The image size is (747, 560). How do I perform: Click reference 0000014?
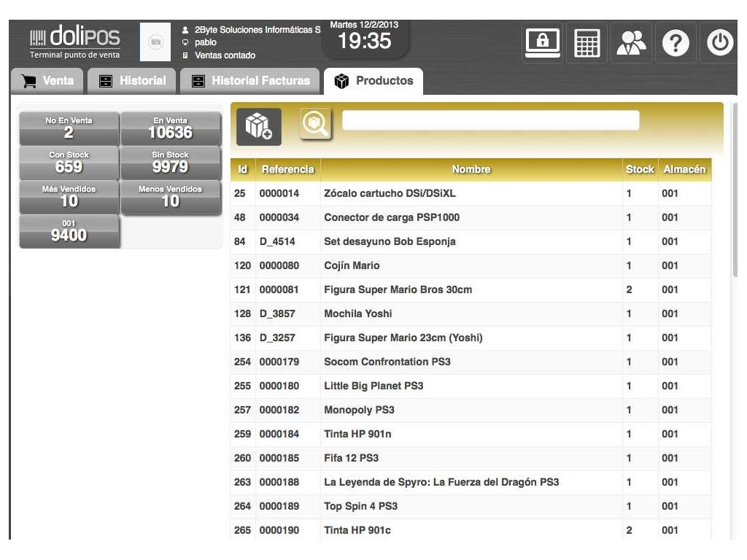tap(279, 193)
